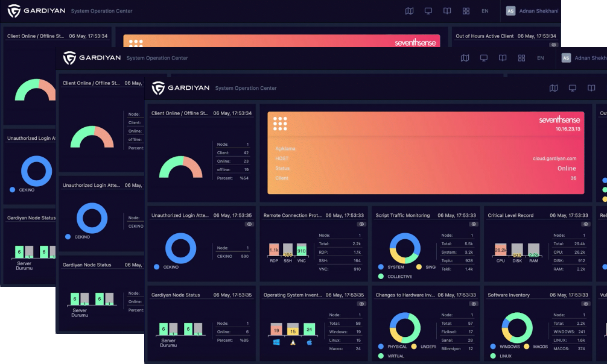Click the monitor icon in the back window header
The height and width of the screenshot is (364, 607).
[x=428, y=11]
